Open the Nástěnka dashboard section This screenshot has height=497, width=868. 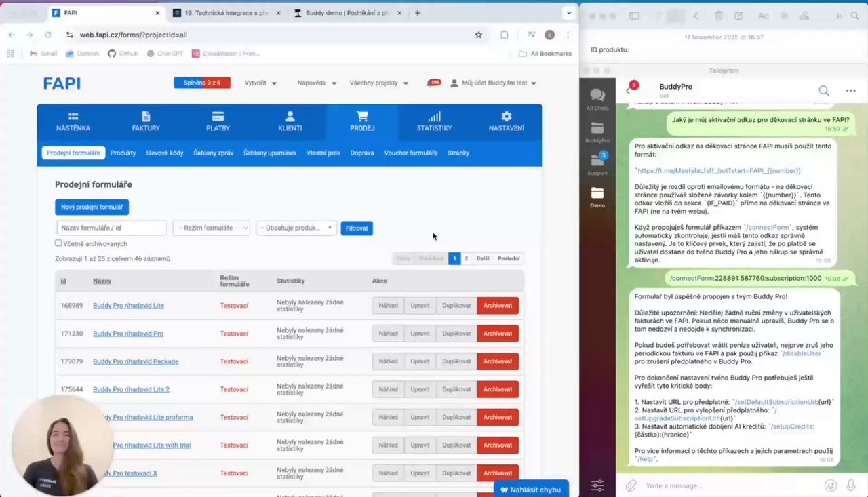coord(73,121)
